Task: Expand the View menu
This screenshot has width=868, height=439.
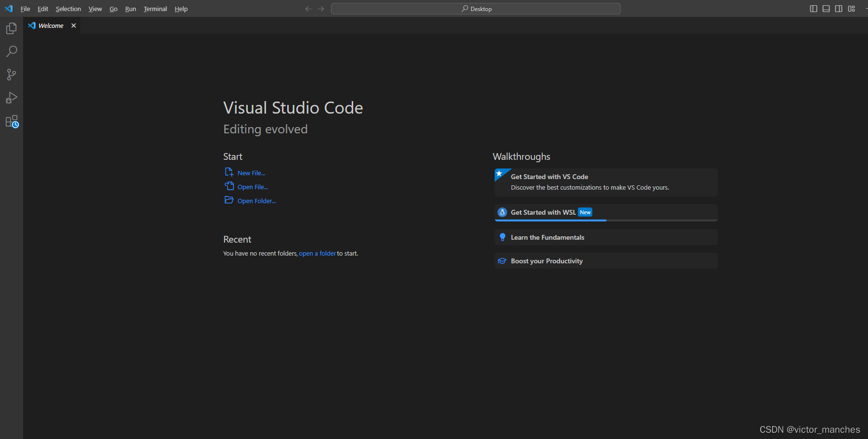Action: 95,9
